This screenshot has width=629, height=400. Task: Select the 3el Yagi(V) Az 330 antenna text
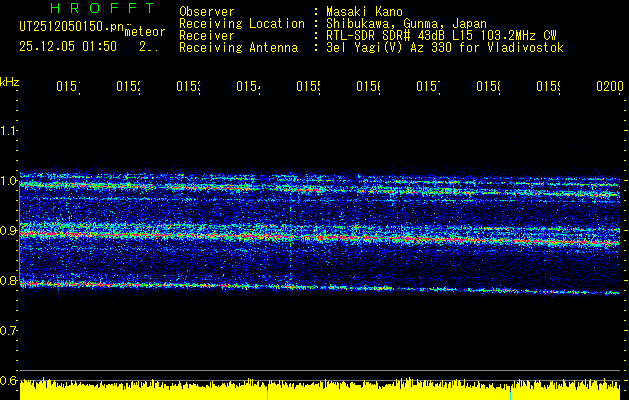pos(445,48)
